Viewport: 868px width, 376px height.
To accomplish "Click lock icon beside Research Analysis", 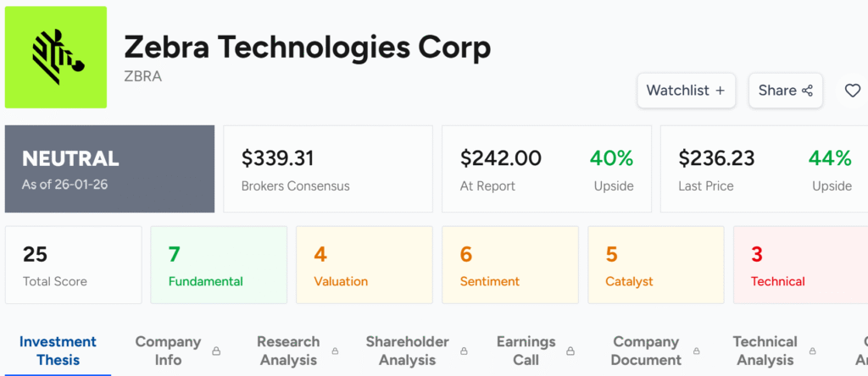I will pyautogui.click(x=336, y=351).
